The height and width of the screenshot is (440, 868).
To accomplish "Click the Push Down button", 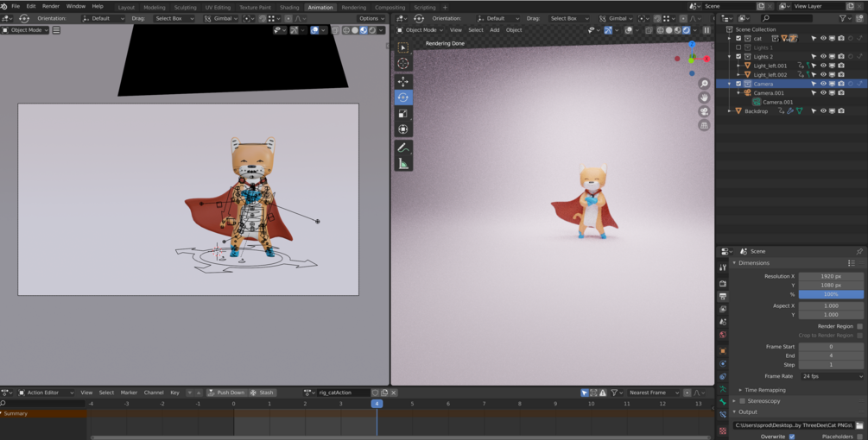I will click(x=226, y=393).
